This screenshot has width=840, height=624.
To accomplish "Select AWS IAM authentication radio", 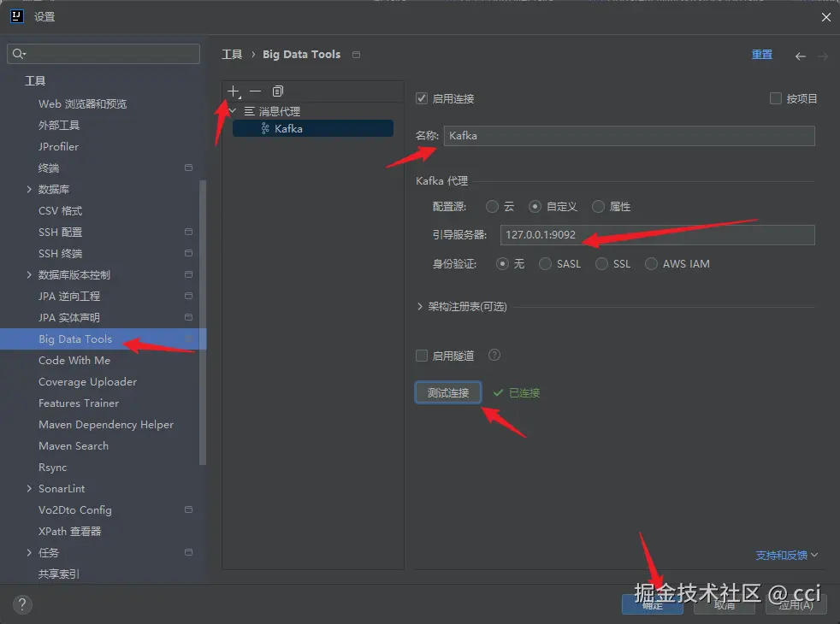I will pyautogui.click(x=651, y=264).
